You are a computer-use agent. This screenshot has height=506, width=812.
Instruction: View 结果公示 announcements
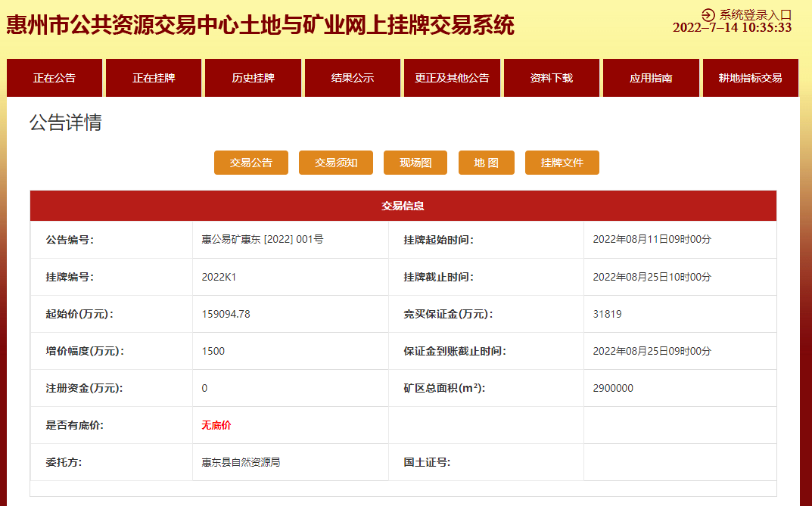tap(351, 77)
